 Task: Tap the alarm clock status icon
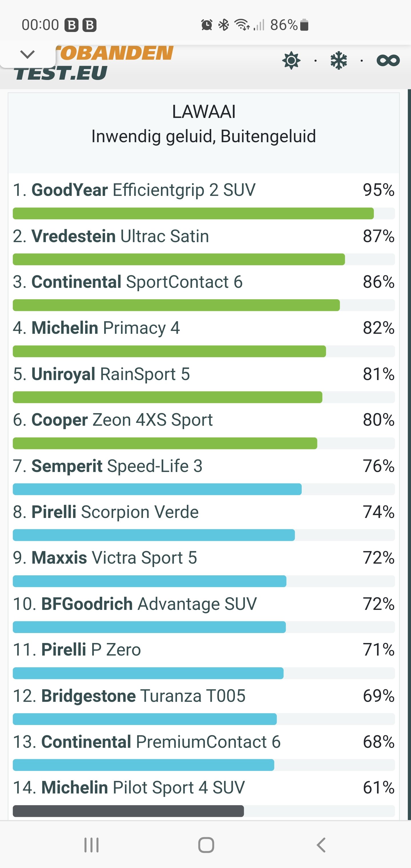pyautogui.click(x=207, y=25)
